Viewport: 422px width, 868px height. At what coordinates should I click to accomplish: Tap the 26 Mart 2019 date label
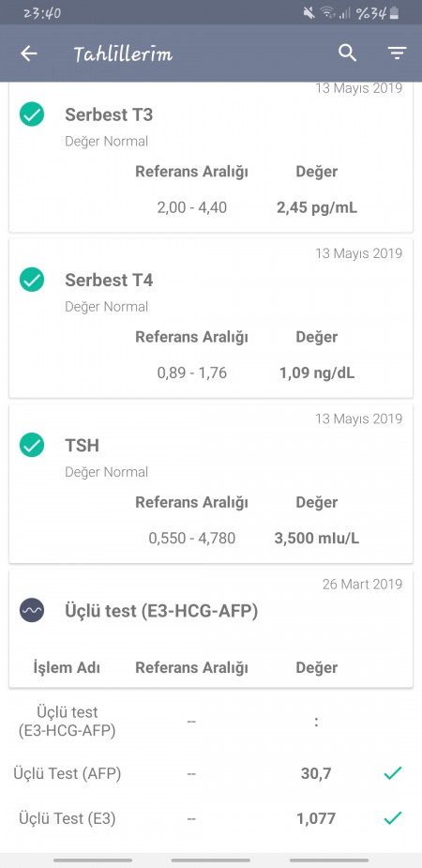pyautogui.click(x=362, y=584)
